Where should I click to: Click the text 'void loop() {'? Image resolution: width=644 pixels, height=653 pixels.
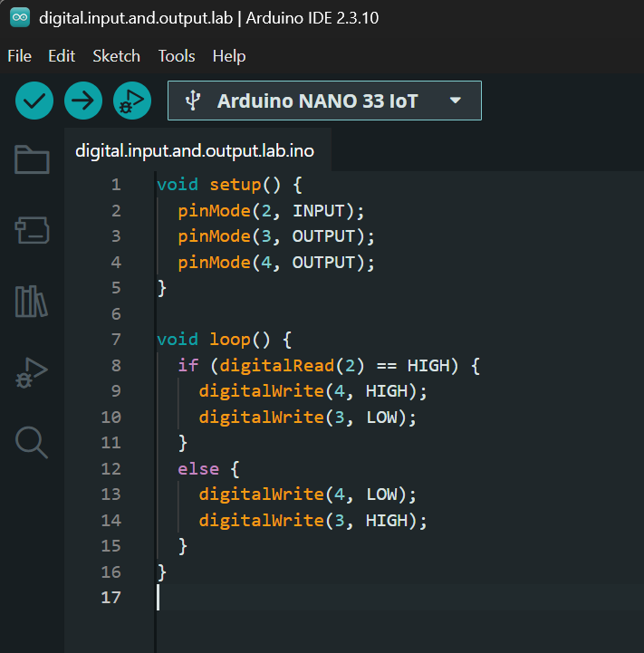(225, 340)
